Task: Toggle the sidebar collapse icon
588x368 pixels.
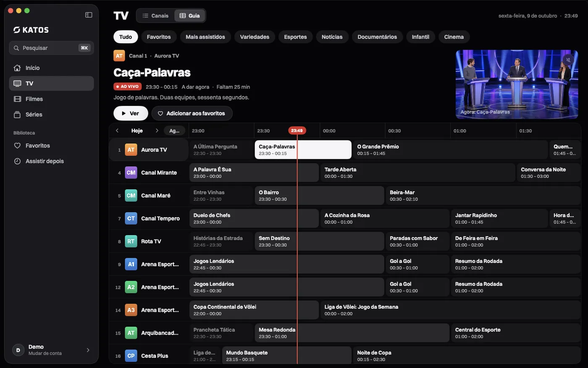Action: point(89,15)
